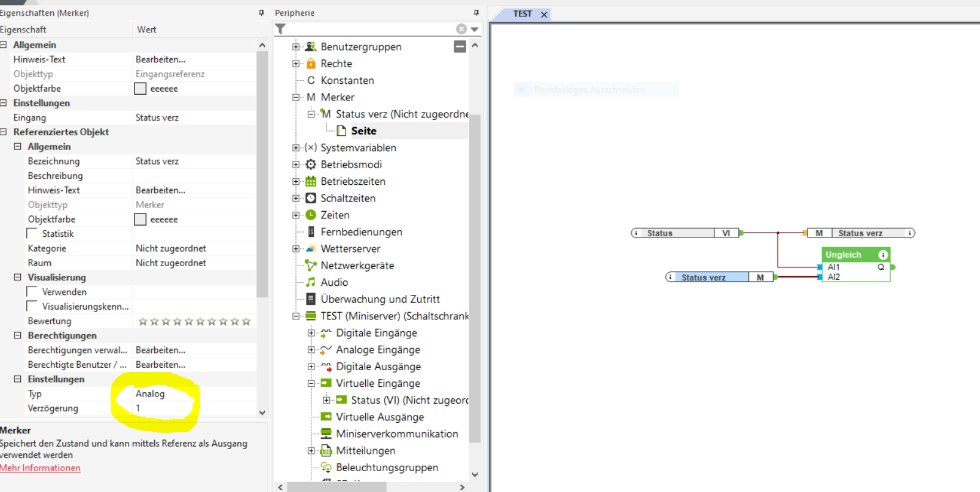The image size is (980, 492).
Task: Click the Netzwerkgeräte network icon
Action: coord(311,266)
